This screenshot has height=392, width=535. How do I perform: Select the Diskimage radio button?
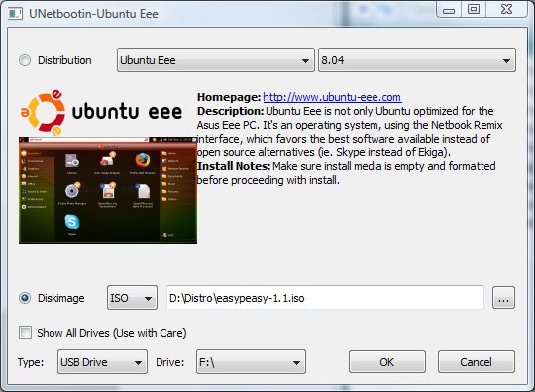coord(25,298)
